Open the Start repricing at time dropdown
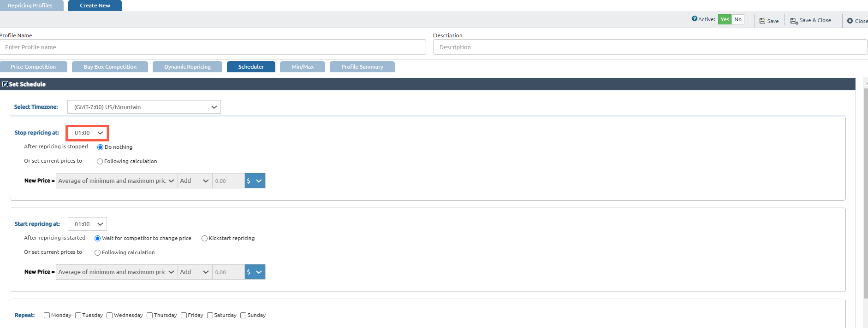The height and width of the screenshot is (328, 868). (x=88, y=224)
